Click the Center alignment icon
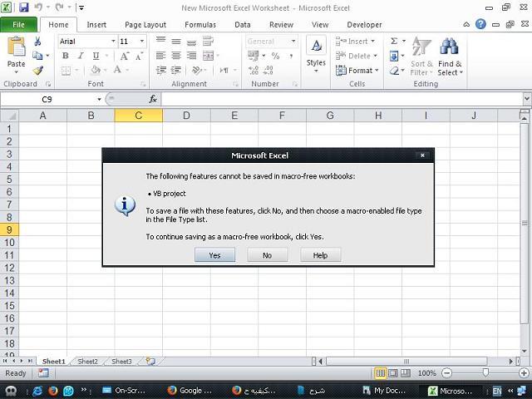Screen dimensions: 532x399 pos(176,56)
